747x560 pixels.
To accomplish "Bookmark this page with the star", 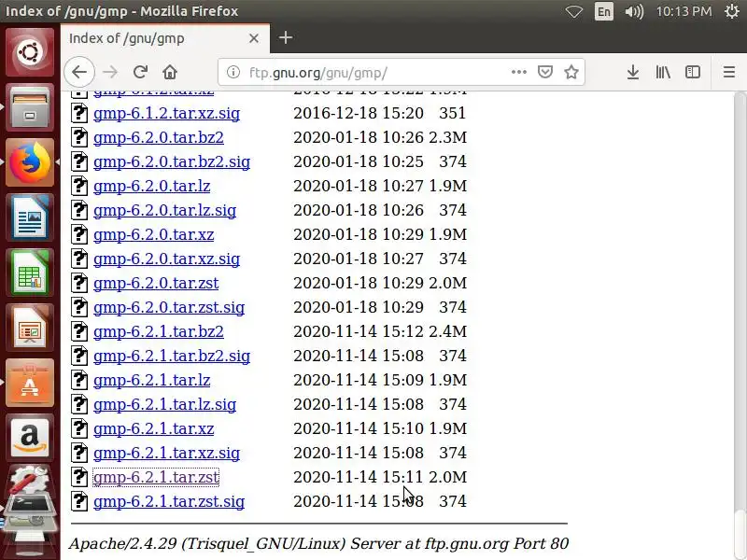I will (571, 72).
